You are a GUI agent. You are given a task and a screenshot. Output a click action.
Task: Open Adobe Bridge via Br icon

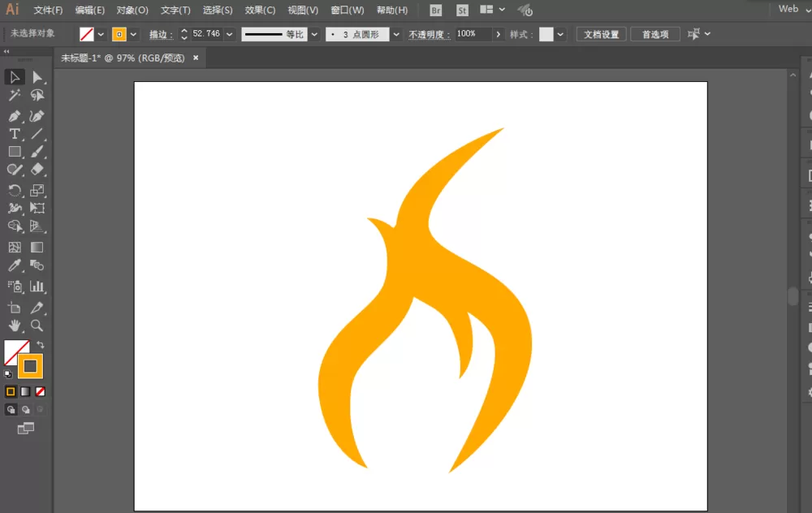click(436, 11)
